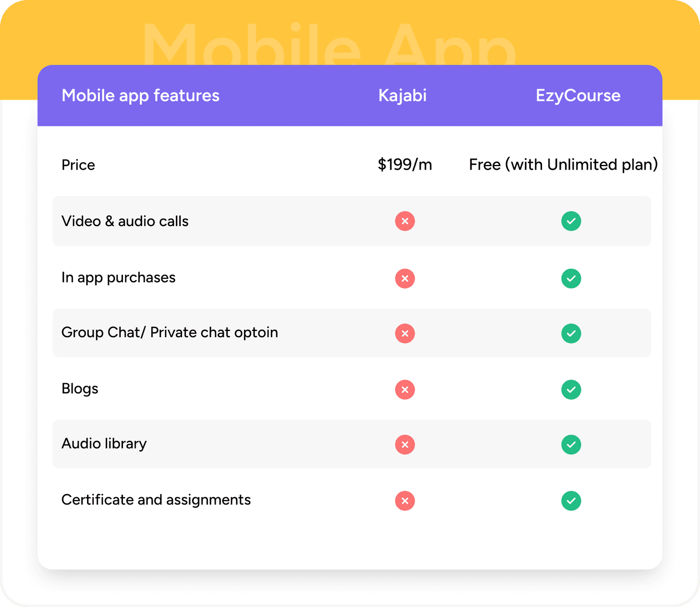Screen dimensions: 700x607
Task: Click red X in Blogs row
Action: pos(405,390)
